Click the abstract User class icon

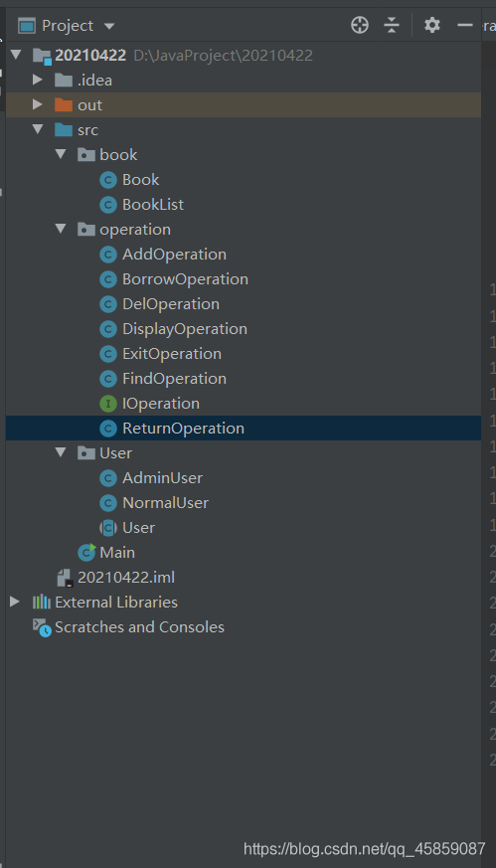pos(108,528)
